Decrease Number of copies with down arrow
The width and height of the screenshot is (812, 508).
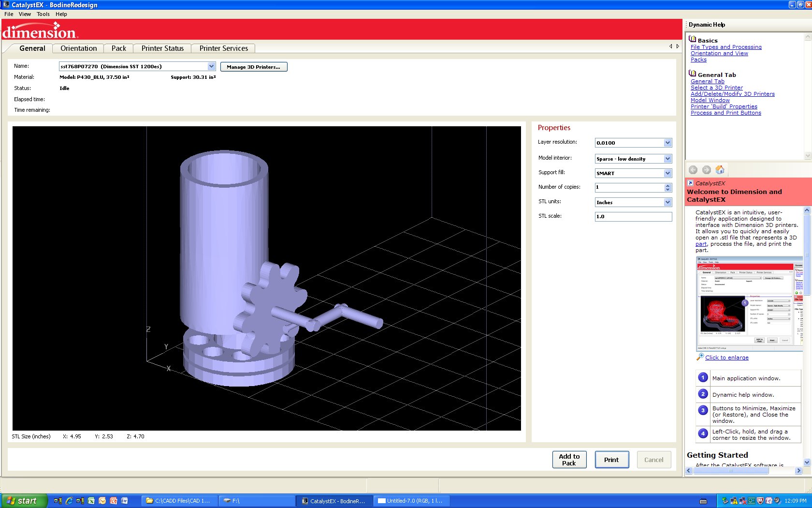click(x=667, y=190)
